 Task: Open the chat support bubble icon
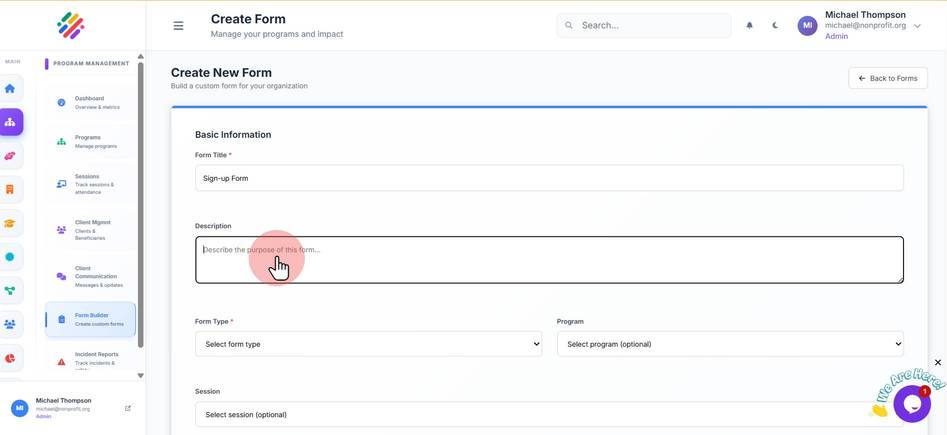coord(912,404)
